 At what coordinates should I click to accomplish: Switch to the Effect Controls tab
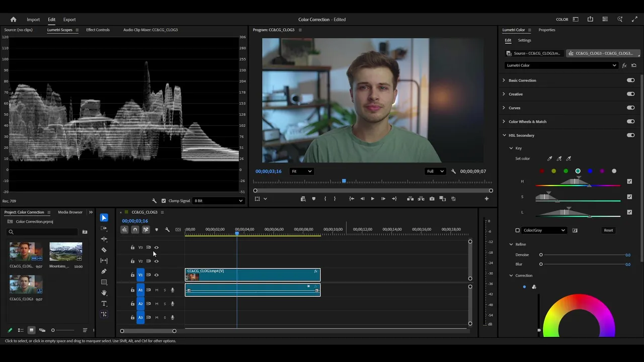pyautogui.click(x=98, y=30)
